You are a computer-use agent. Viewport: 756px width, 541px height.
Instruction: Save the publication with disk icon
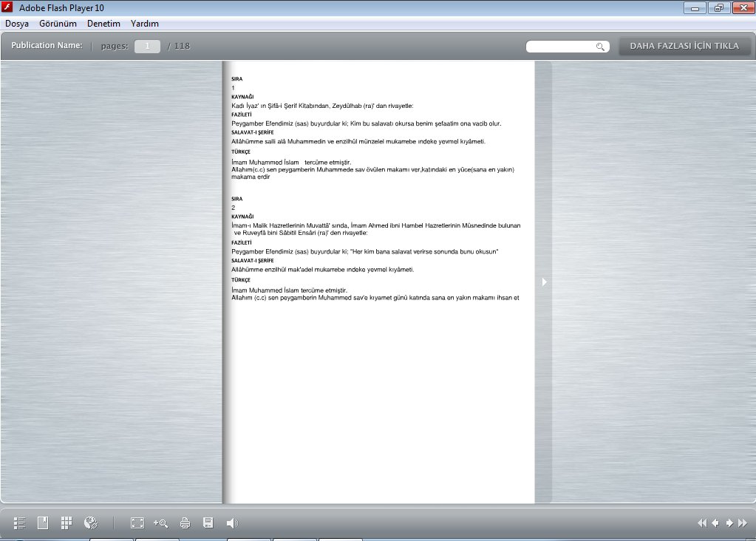(208, 523)
